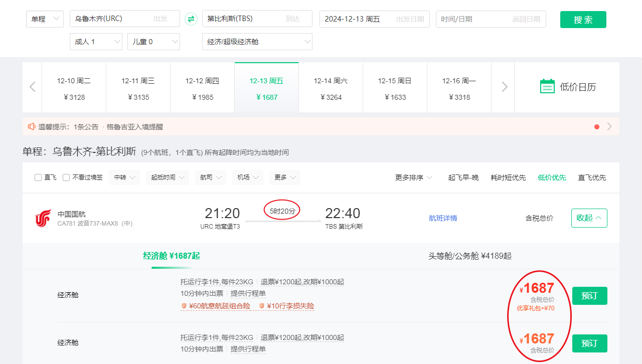This screenshot has width=642, height=364.
Task: Enable the 直飞 filter checkbox
Action: 38,177
